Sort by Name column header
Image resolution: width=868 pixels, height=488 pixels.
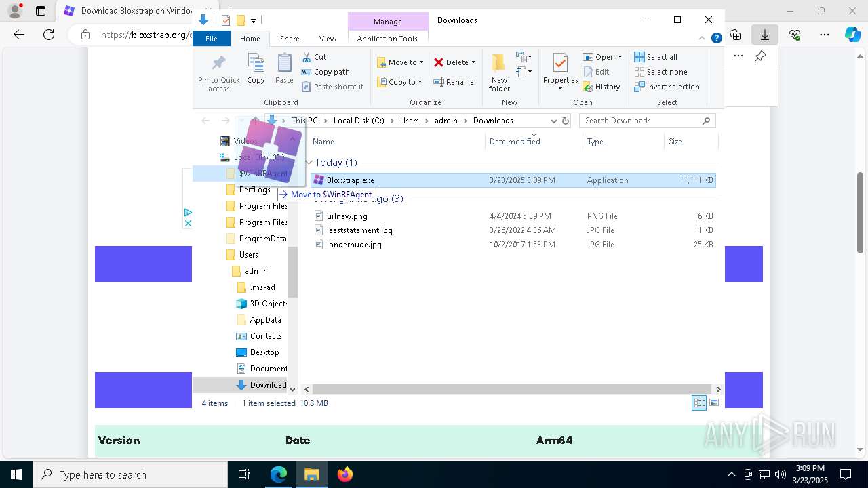click(397, 142)
